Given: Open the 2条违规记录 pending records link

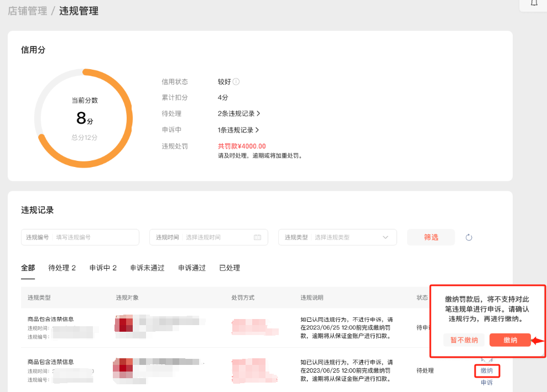Looking at the screenshot, I should [x=239, y=113].
